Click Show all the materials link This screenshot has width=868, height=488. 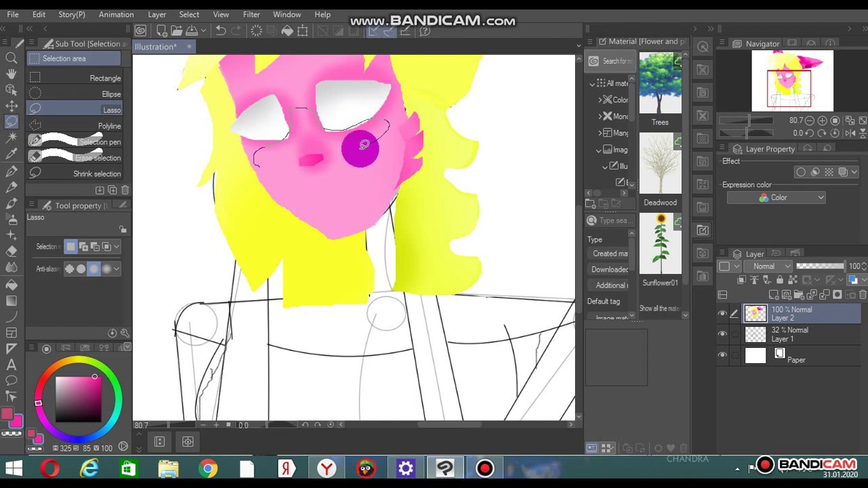pos(660,308)
